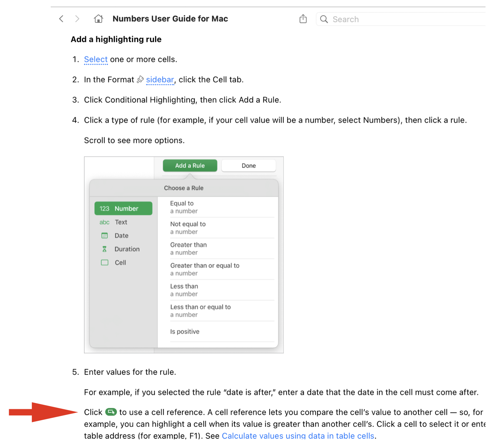Click the 'Choose a Rule' popover title
This screenshot has height=448, width=500.
(x=184, y=188)
